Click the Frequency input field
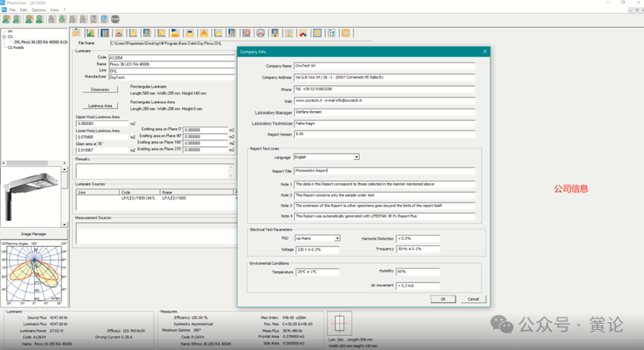 [x=417, y=249]
